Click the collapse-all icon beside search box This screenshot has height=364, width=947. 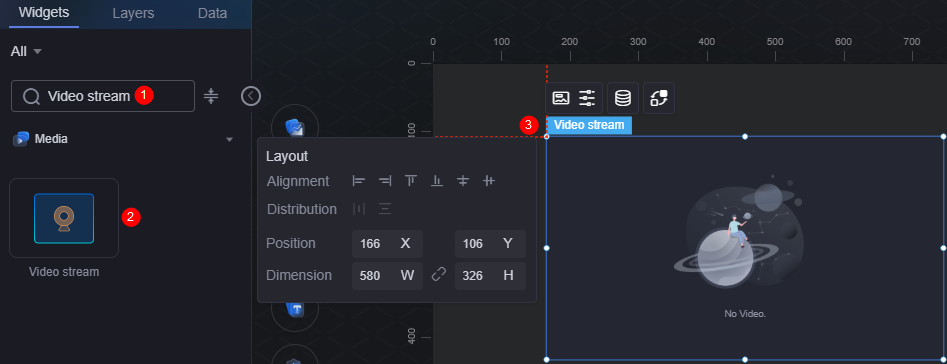click(211, 96)
